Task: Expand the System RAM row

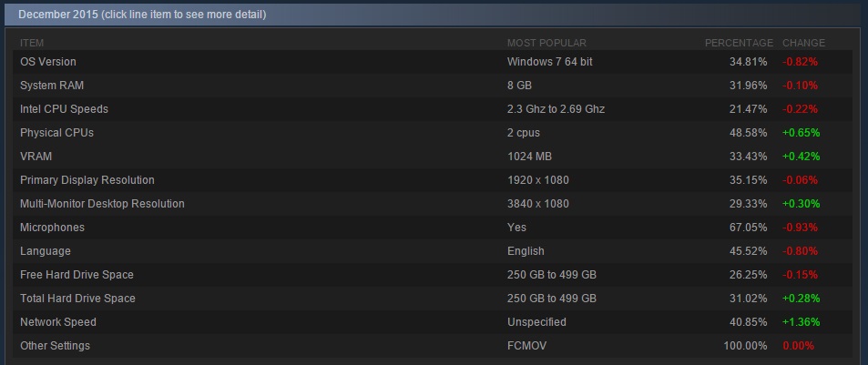Action: tap(433, 86)
